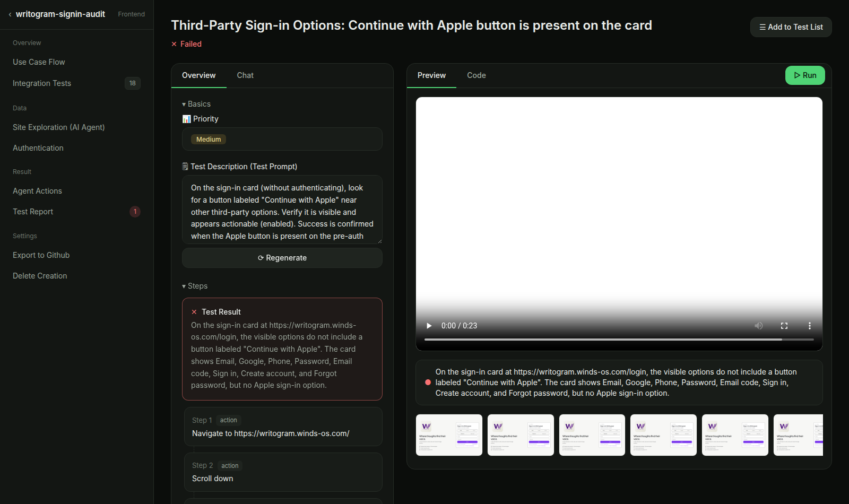
Task: Open the Test Report page
Action: tap(33, 212)
